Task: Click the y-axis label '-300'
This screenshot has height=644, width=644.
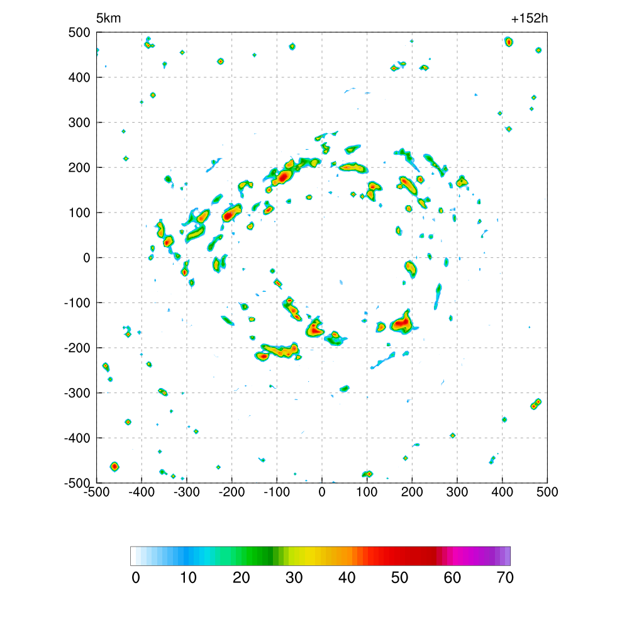Action: pos(77,393)
